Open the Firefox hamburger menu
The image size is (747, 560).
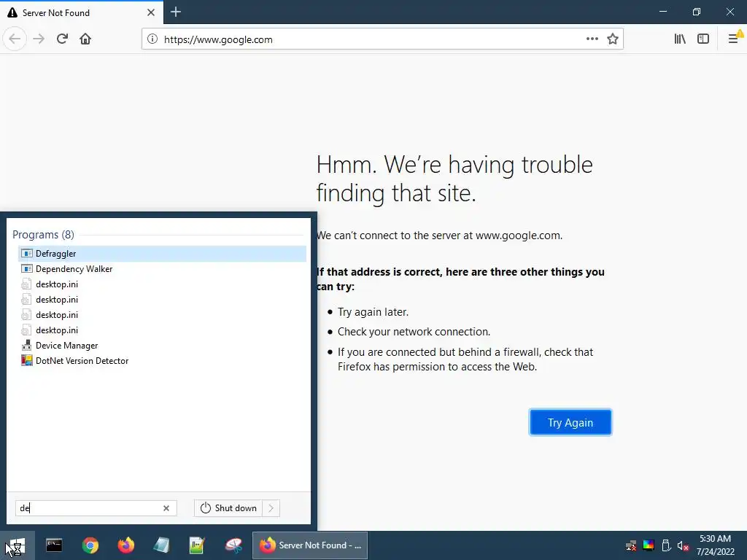click(x=734, y=39)
